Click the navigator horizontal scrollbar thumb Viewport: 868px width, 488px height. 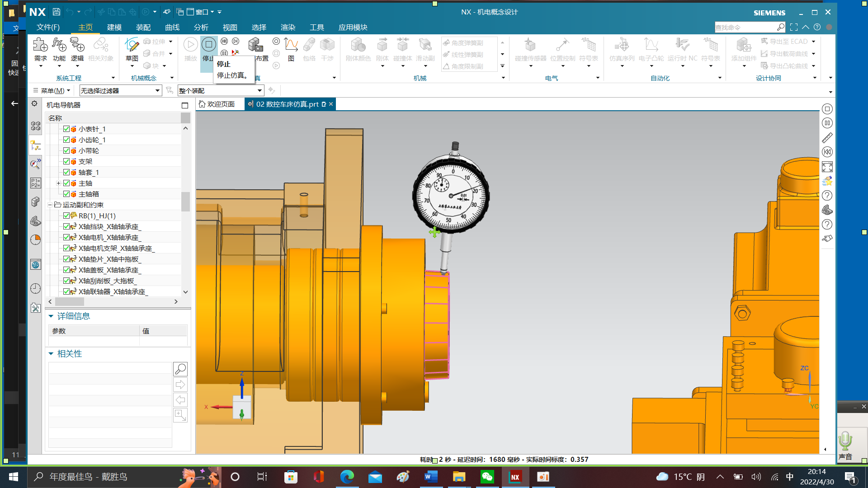69,301
